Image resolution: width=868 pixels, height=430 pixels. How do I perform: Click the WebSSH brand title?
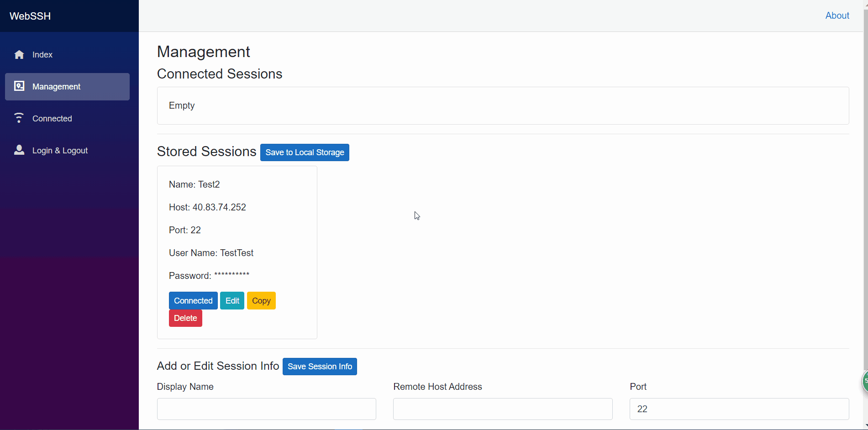coord(30,16)
